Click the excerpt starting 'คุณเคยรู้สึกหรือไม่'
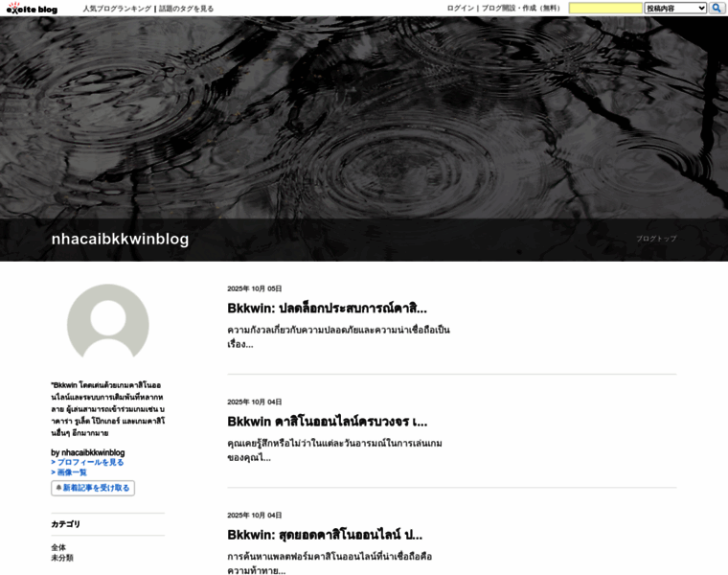Screen dimensions: 728x575 pyautogui.click(x=334, y=450)
